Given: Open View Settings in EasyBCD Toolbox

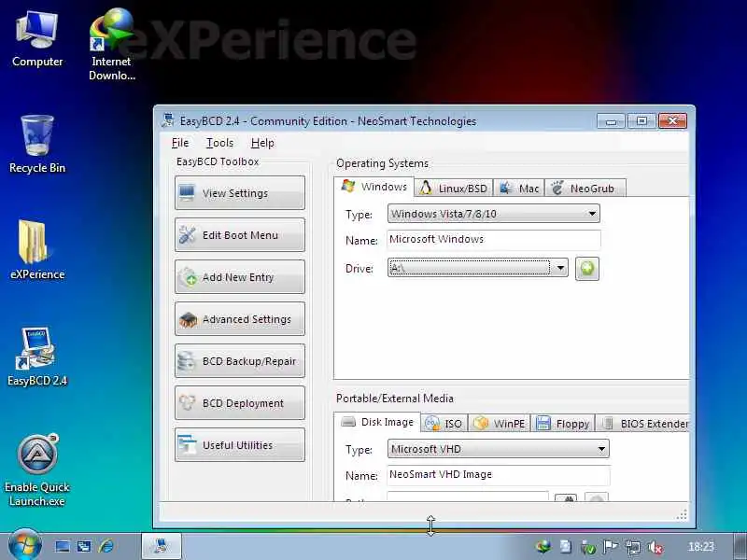Looking at the screenshot, I should [x=240, y=193].
